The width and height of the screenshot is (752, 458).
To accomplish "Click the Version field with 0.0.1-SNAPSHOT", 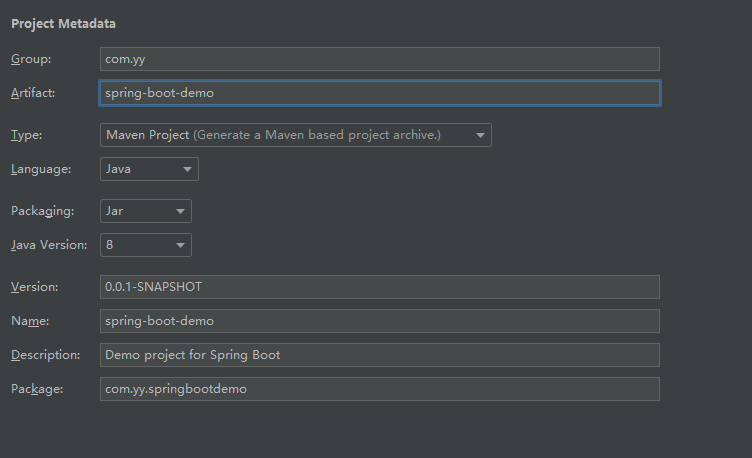I will coord(379,287).
